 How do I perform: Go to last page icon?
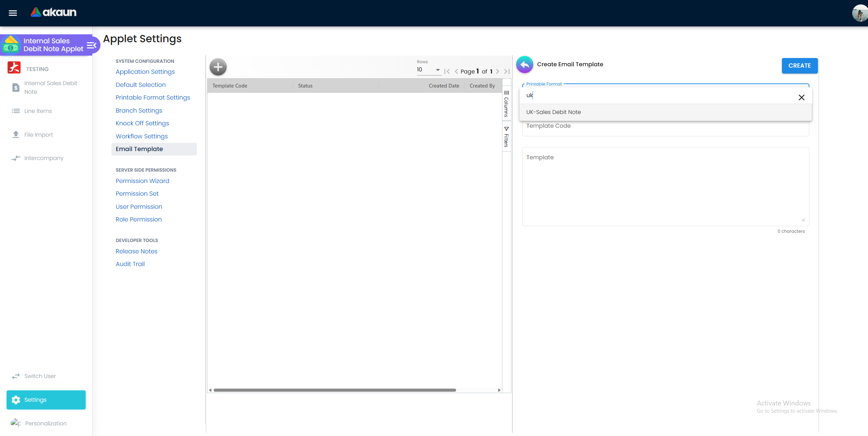coord(507,71)
